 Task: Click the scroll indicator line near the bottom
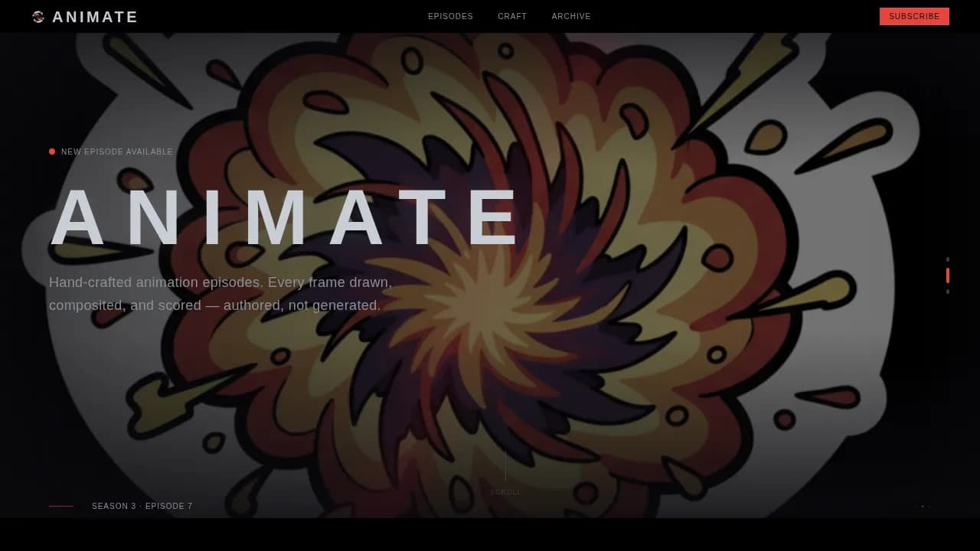tap(505, 467)
